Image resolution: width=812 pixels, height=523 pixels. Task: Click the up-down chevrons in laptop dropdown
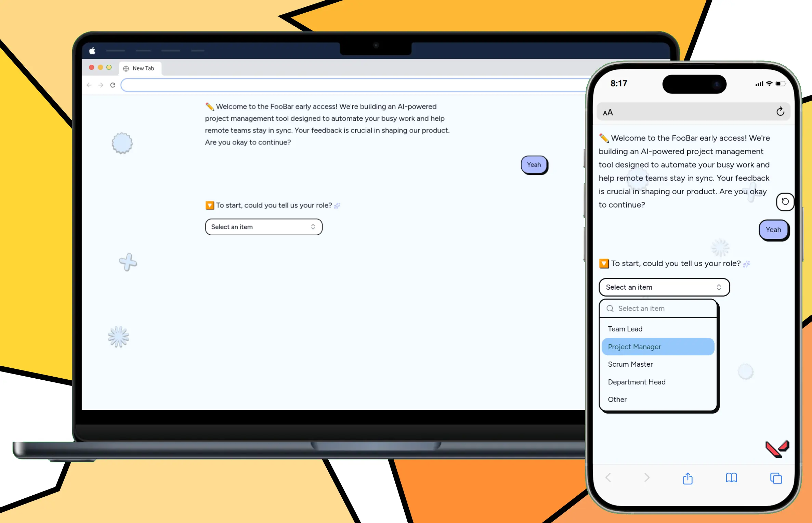[313, 227]
